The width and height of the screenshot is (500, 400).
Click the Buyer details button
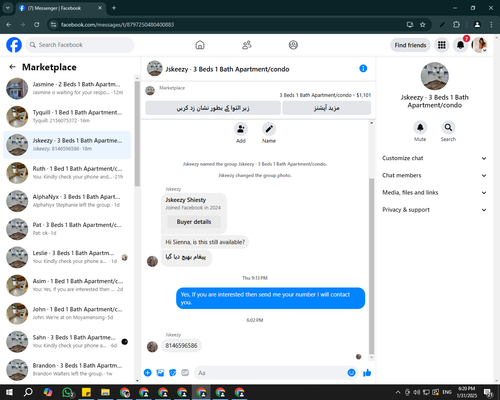pos(194,222)
